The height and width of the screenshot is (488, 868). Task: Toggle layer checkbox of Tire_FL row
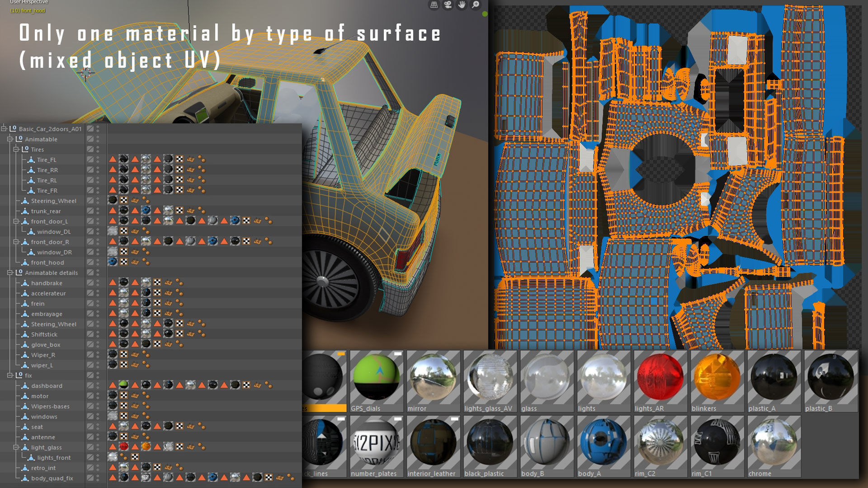[x=90, y=160]
